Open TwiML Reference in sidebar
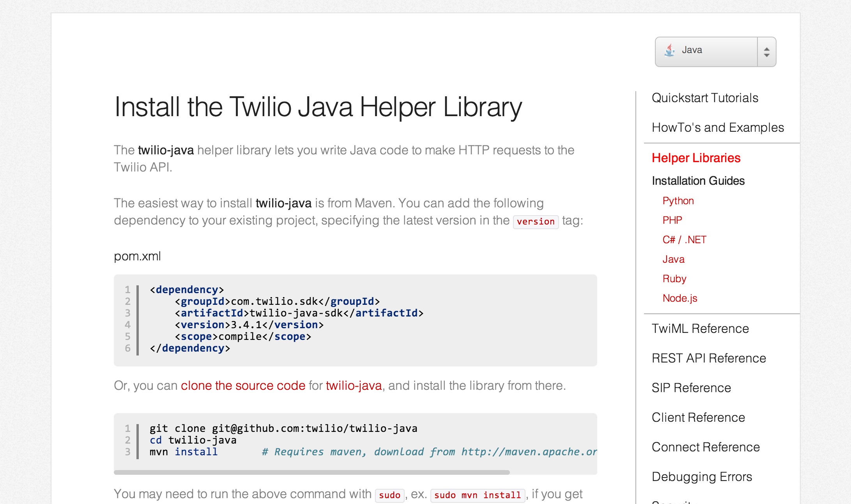The image size is (851, 504). (x=700, y=329)
